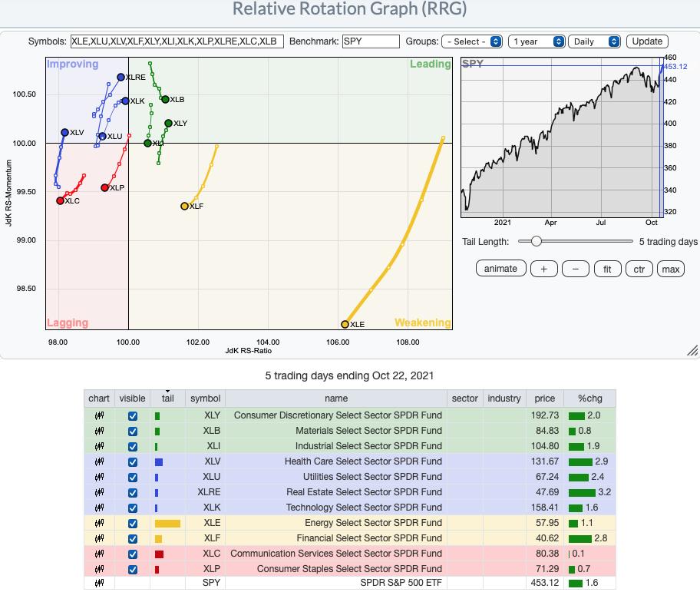Viewport: 700px width, 592px height.
Task: Click the XLC tail color bar
Action: pyautogui.click(x=159, y=554)
